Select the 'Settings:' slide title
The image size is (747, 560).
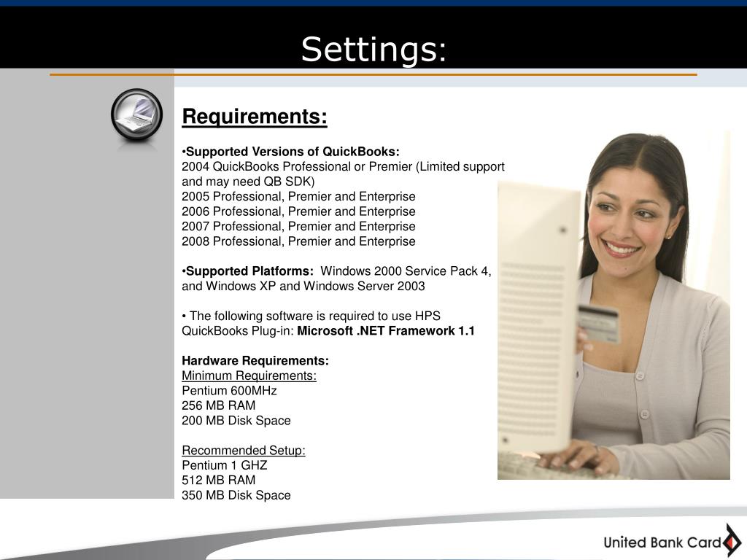(374, 50)
